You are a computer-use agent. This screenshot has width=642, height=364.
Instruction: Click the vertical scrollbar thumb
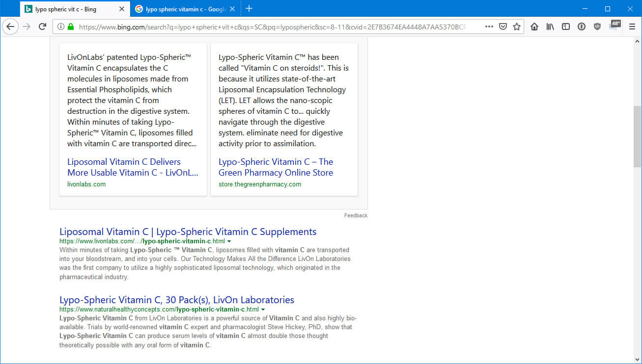[x=637, y=136]
